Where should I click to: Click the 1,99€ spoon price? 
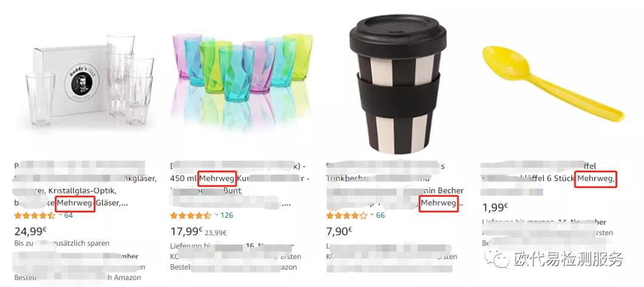(x=495, y=206)
